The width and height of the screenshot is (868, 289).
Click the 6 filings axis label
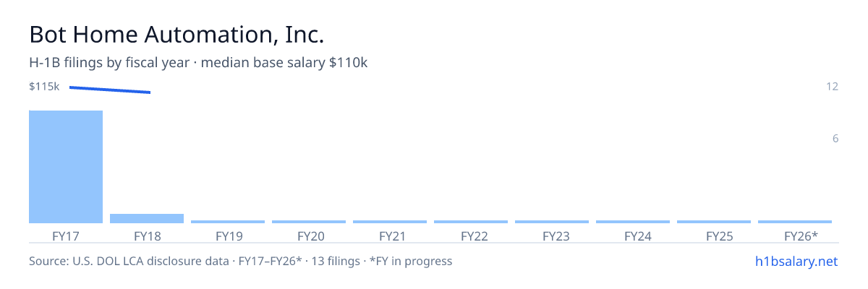[835, 139]
